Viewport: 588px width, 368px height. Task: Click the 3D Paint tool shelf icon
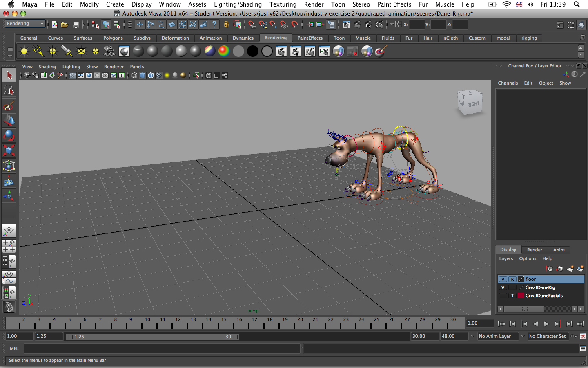[x=381, y=52]
